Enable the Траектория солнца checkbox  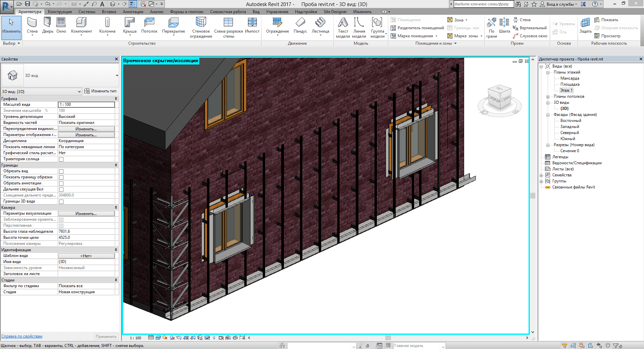coord(61,159)
